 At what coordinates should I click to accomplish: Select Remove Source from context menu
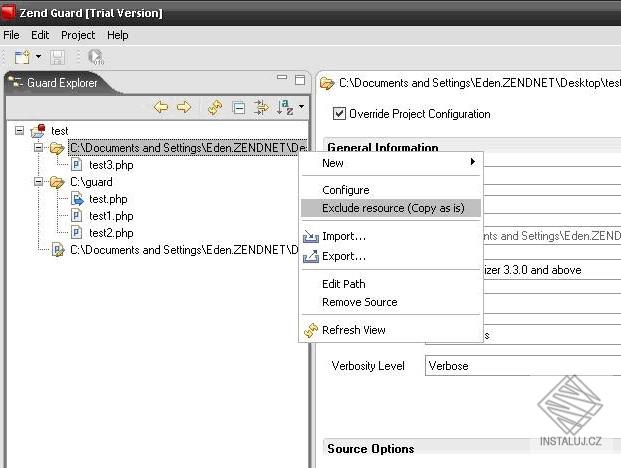click(360, 302)
